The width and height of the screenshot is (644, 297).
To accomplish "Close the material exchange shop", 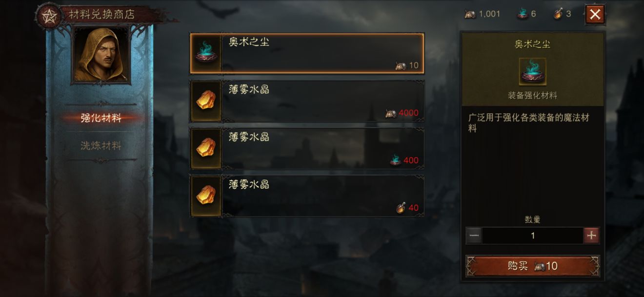I will (x=595, y=14).
